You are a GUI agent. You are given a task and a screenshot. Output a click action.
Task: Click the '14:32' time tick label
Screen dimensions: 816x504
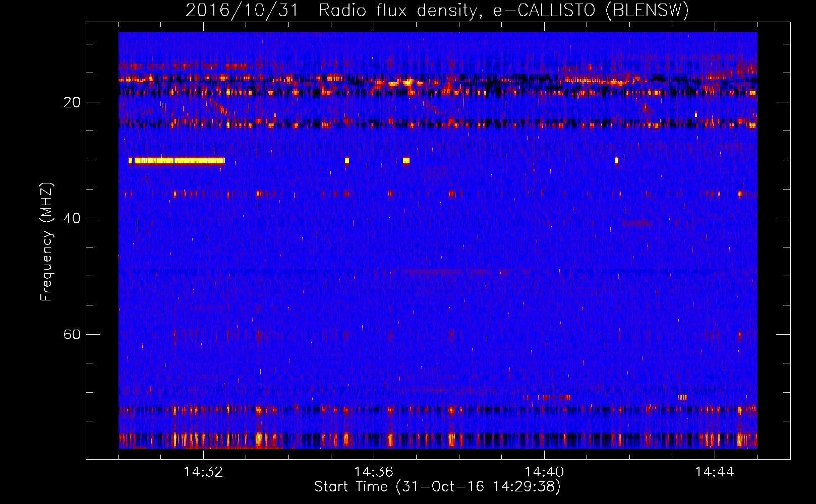[x=203, y=472]
